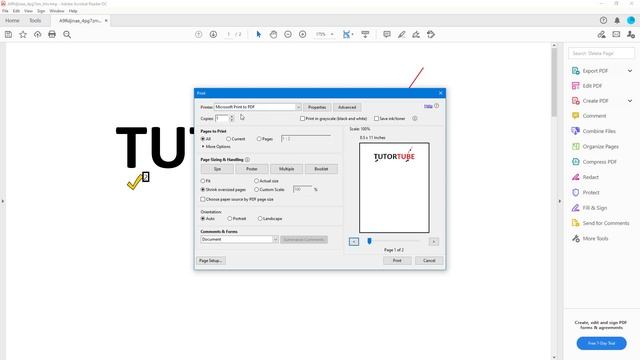Click the sign document icon in toolbar
The image size is (640, 360).
[x=416, y=35]
